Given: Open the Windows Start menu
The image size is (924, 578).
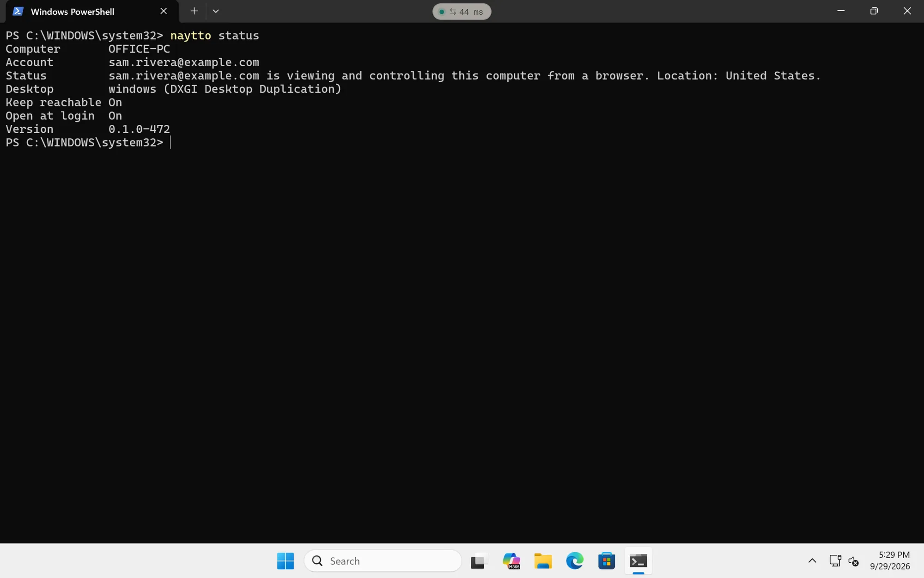Looking at the screenshot, I should [286, 561].
